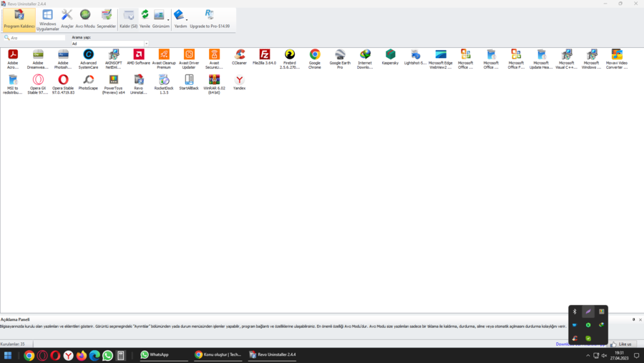This screenshot has width=644, height=363.
Task: Close the Açıklama Paneli description panel
Action: pos(640,319)
